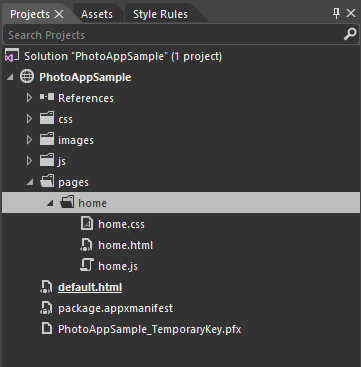Expand the images folder
The height and width of the screenshot is (367, 361).
point(29,140)
